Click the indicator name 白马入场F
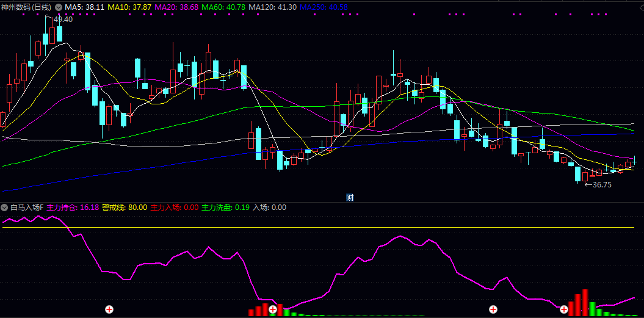 [x=27, y=208]
